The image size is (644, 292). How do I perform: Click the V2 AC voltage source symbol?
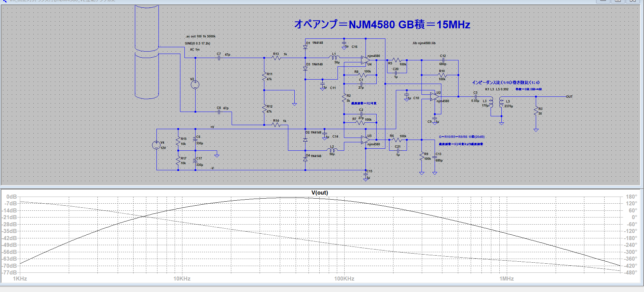pos(195,85)
